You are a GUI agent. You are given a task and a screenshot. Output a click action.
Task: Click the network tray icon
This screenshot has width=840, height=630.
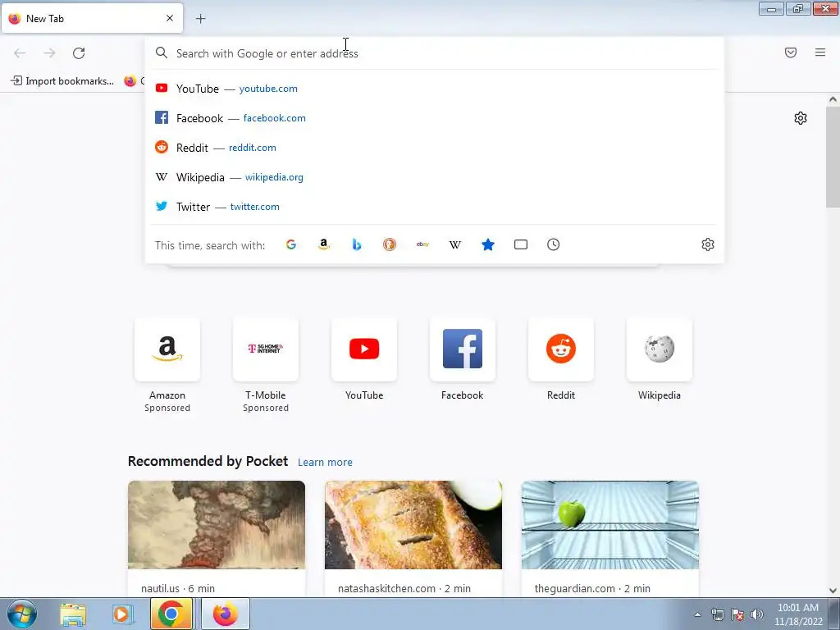(717, 614)
